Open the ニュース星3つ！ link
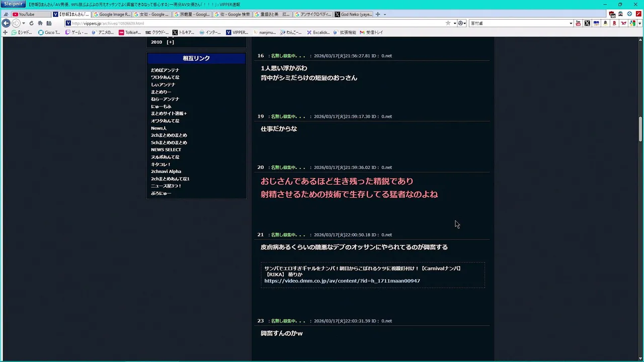644x362 pixels. tap(166, 186)
